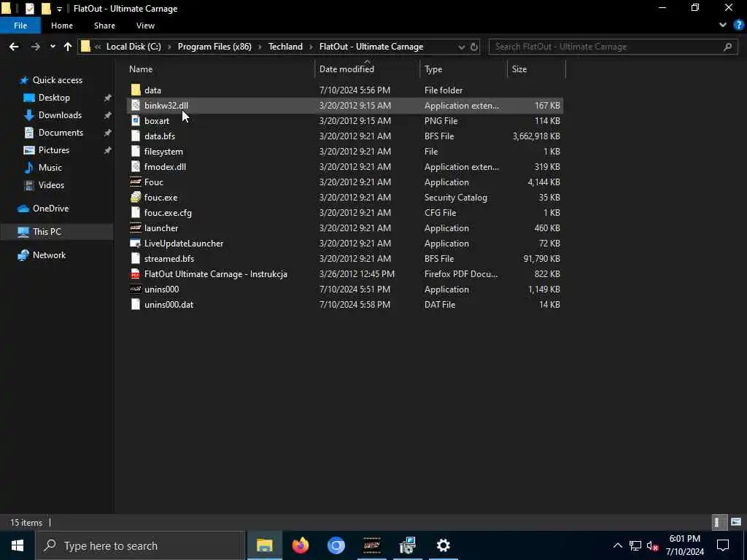Navigate to Program Files (x86) breadcrumb
This screenshot has height=560, width=747.
214,47
